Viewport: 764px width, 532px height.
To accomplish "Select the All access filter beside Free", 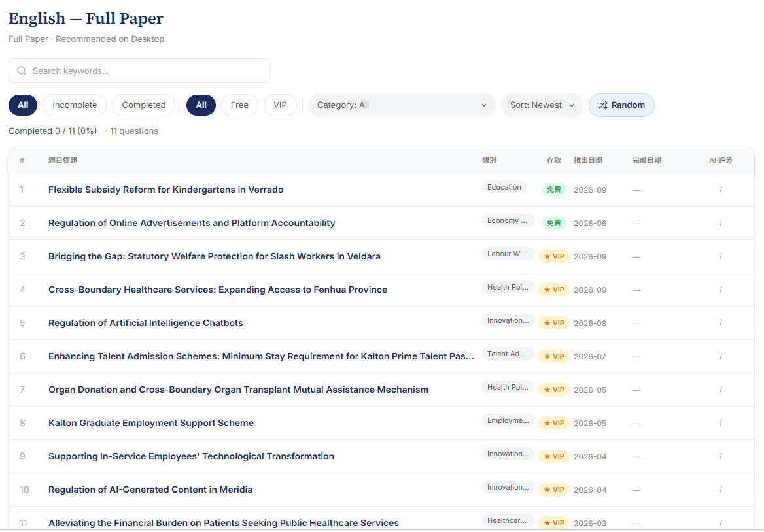I will point(201,105).
